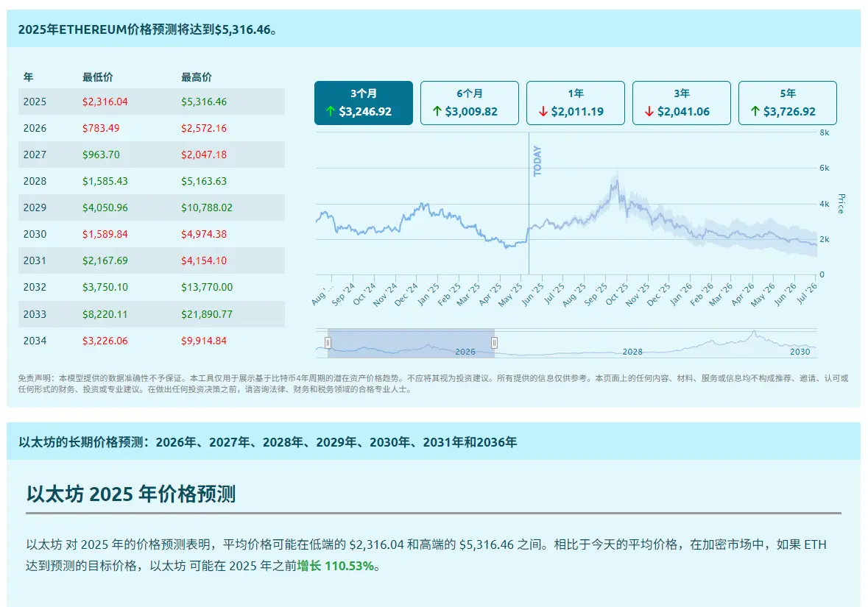Click 2030 highest price $4,974.38

coord(204,235)
